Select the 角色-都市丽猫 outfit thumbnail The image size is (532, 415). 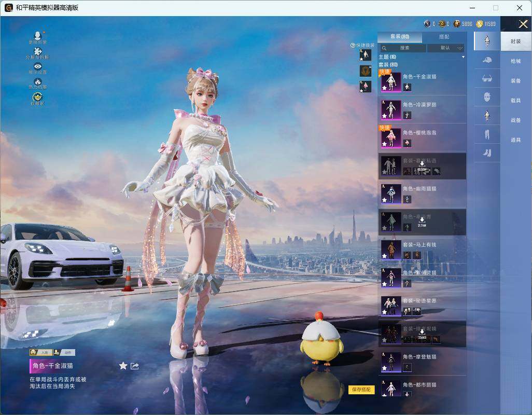[x=391, y=388]
